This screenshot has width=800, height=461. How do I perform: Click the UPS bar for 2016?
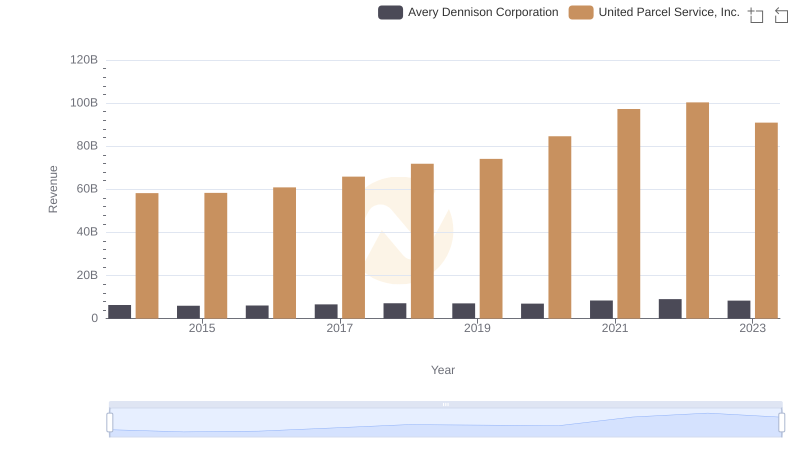point(285,253)
